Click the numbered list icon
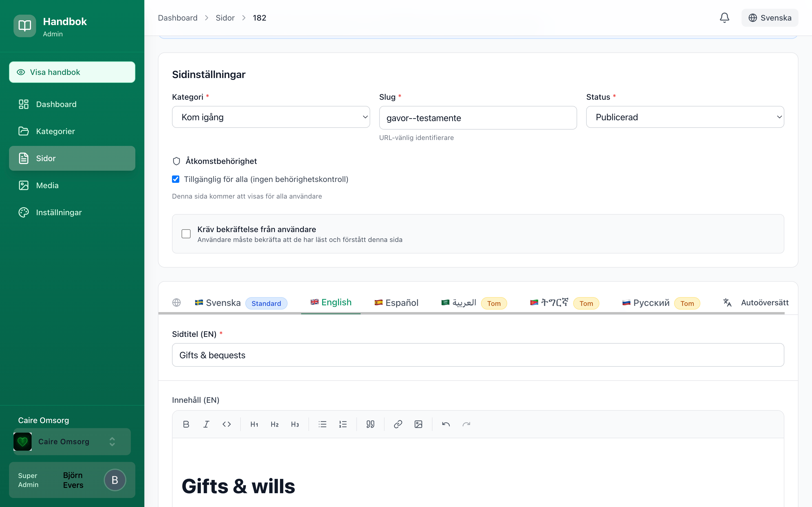 (343, 424)
